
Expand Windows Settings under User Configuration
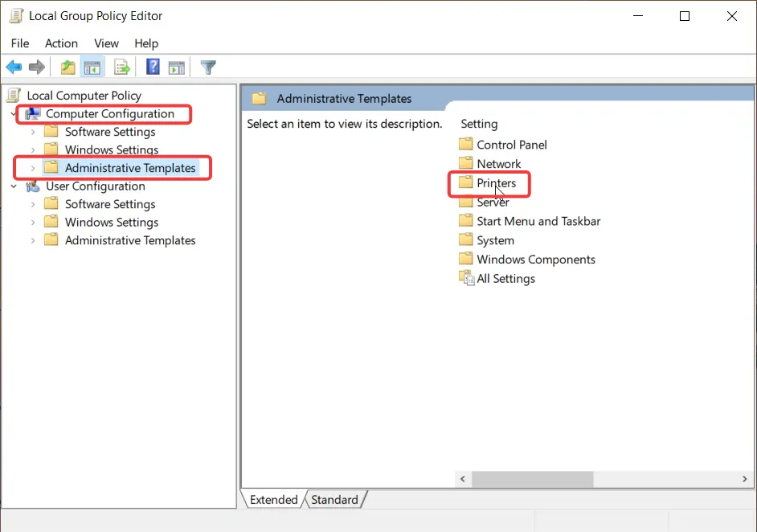click(x=33, y=223)
